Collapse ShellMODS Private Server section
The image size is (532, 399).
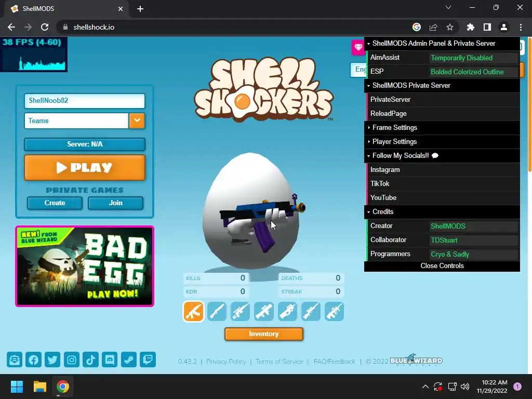[x=442, y=86]
